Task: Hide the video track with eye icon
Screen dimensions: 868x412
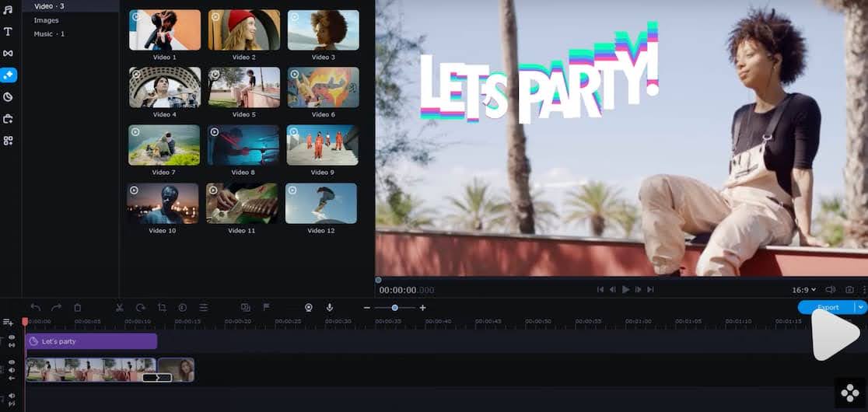Action: tap(12, 362)
